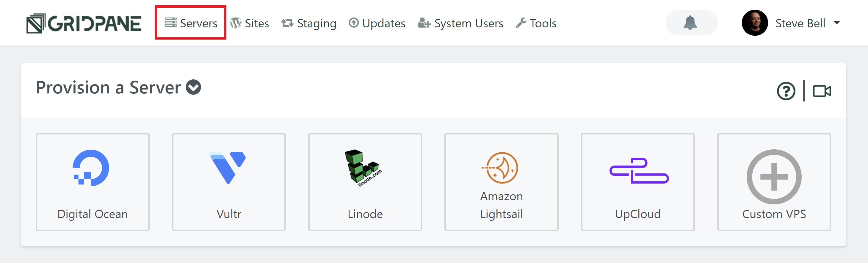Open the Tools menu
The width and height of the screenshot is (868, 263).
point(536,23)
